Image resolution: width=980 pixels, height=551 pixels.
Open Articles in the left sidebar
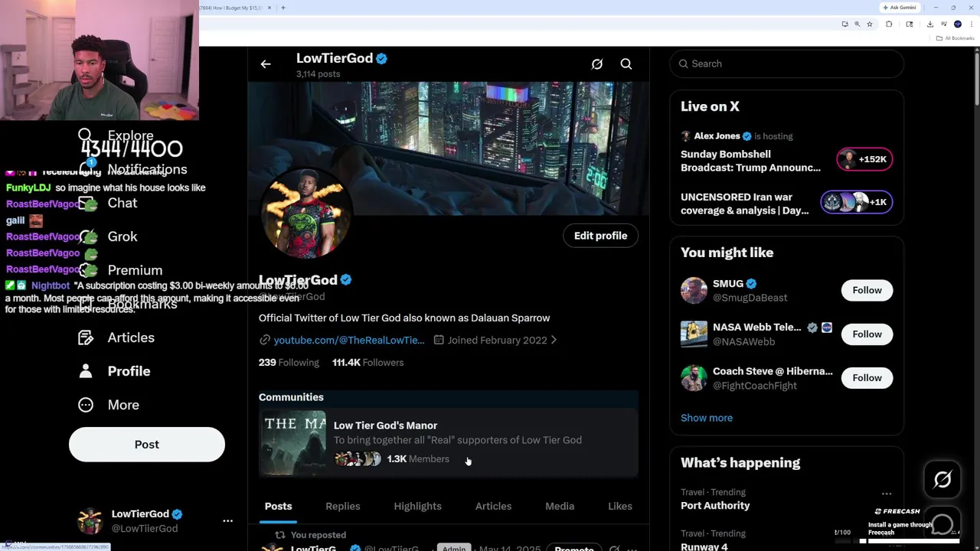116,337
